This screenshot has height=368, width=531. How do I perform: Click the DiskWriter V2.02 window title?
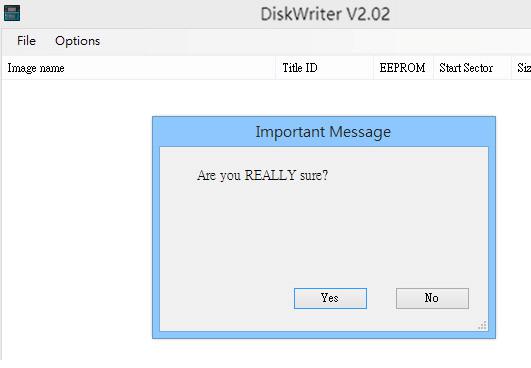click(x=325, y=14)
